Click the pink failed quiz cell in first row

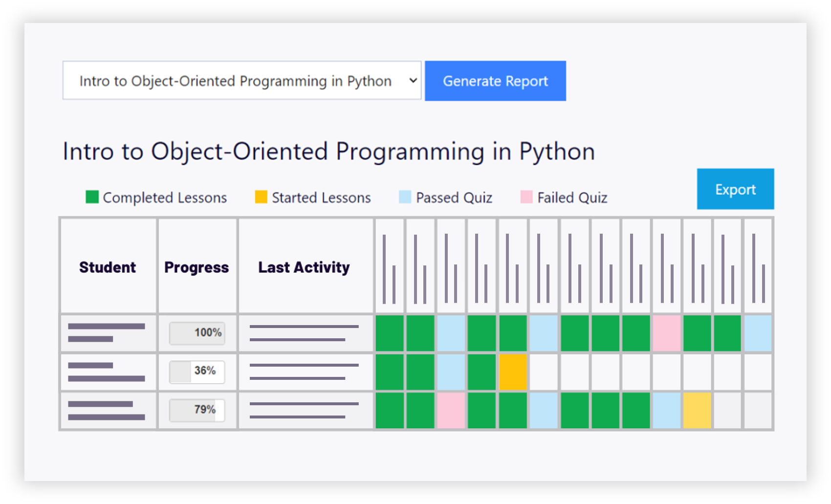(666, 333)
